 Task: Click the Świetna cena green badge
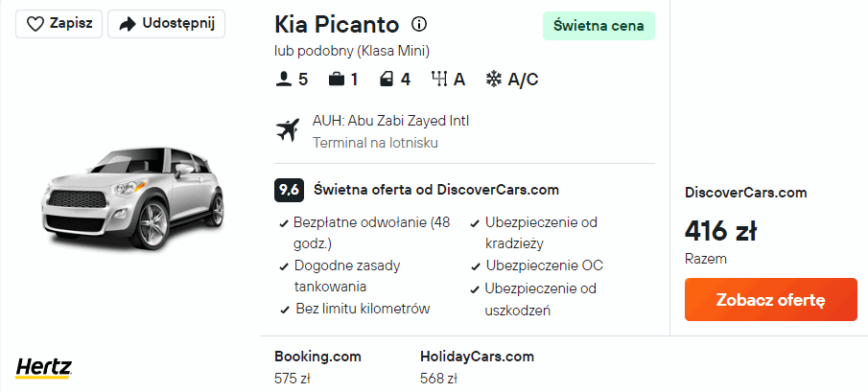click(x=598, y=25)
